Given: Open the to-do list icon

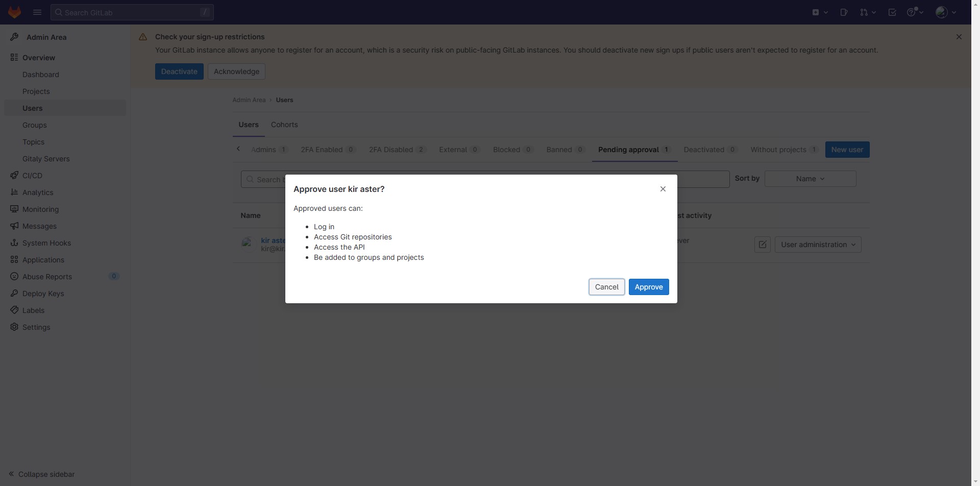Looking at the screenshot, I should [x=892, y=12].
